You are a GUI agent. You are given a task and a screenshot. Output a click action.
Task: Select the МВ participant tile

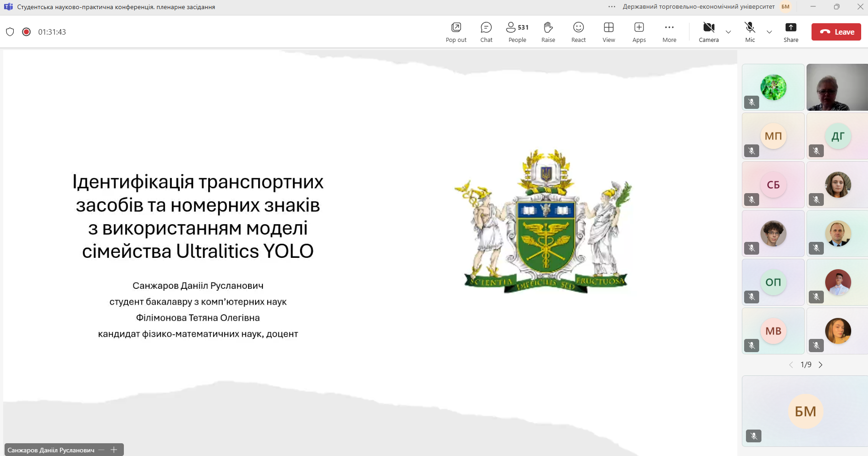773,331
